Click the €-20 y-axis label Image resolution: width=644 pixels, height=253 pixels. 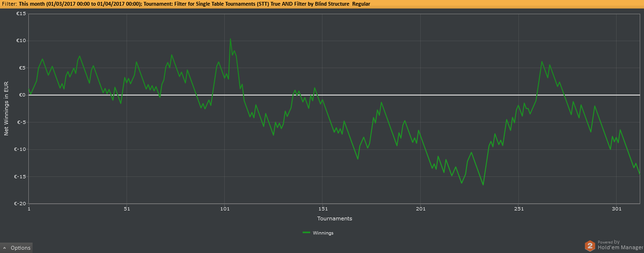[x=20, y=204]
